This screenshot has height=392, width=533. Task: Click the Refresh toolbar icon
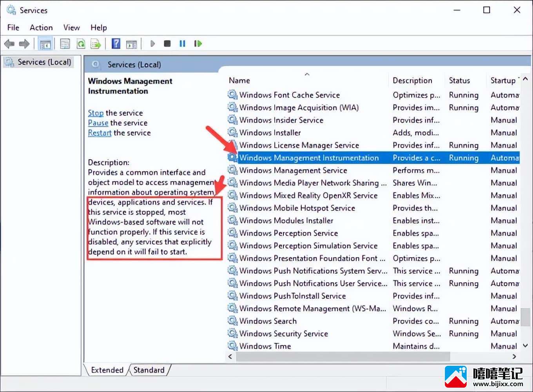(81, 44)
